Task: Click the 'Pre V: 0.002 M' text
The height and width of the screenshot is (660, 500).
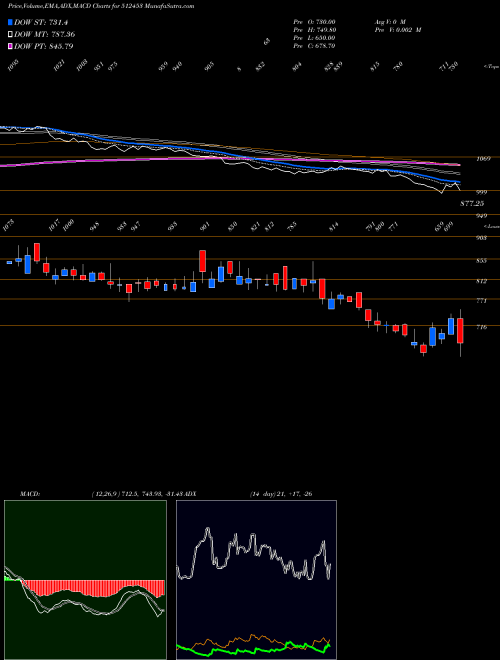Action: pos(398,30)
